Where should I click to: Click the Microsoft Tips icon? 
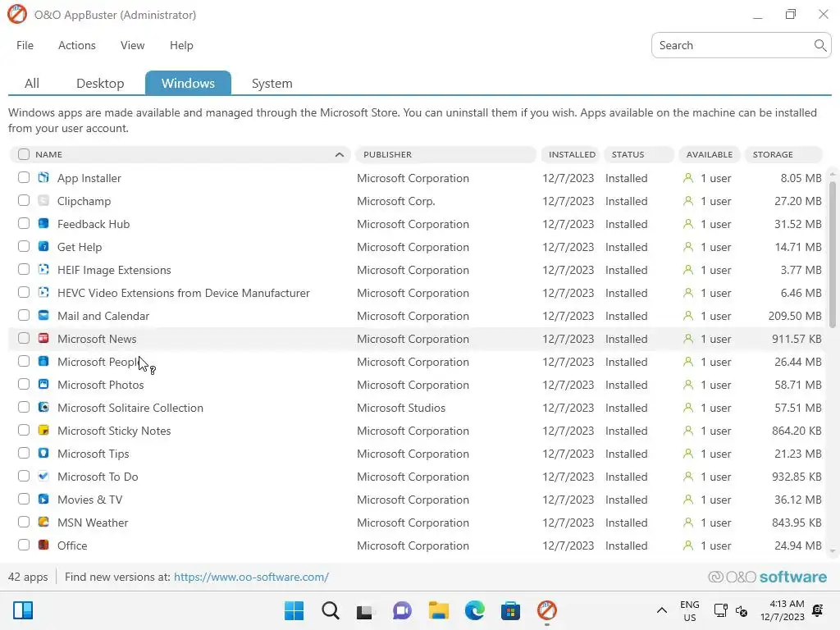43,453
